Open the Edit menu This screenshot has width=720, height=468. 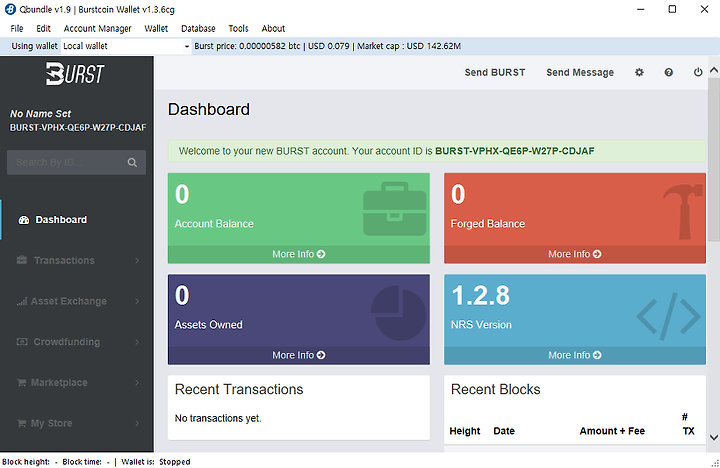pos(43,28)
